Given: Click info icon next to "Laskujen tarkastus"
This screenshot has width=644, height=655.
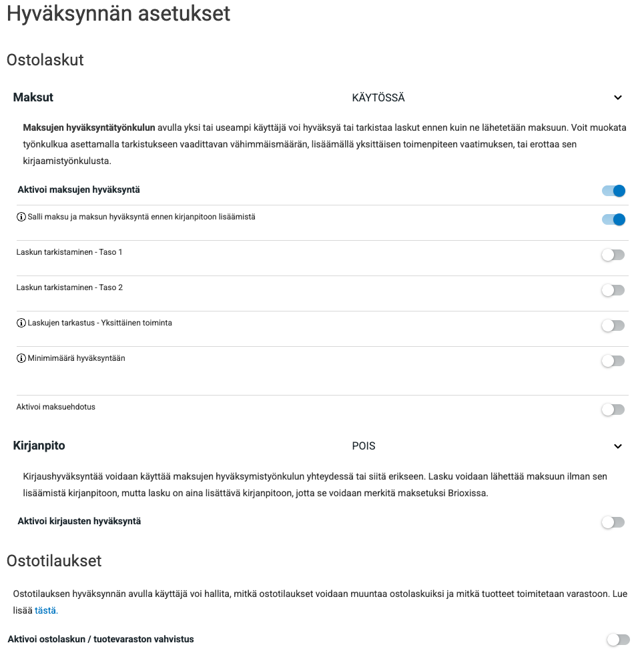Looking at the screenshot, I should (x=21, y=323).
